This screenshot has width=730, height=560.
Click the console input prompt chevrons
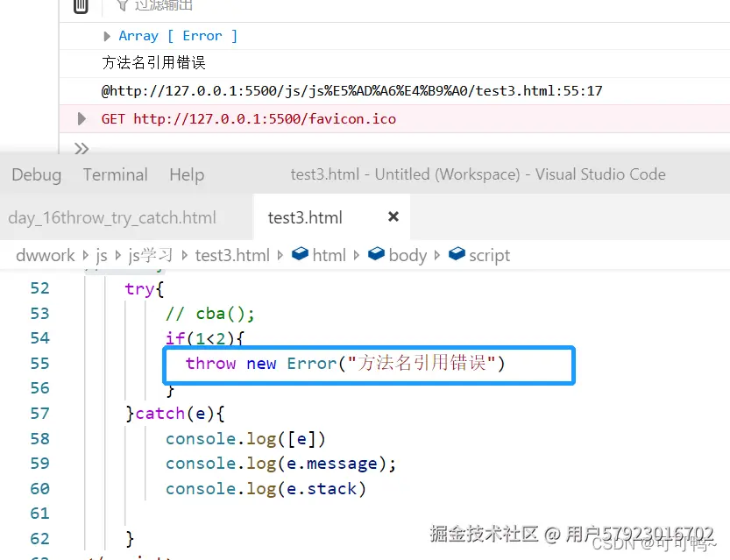(82, 148)
